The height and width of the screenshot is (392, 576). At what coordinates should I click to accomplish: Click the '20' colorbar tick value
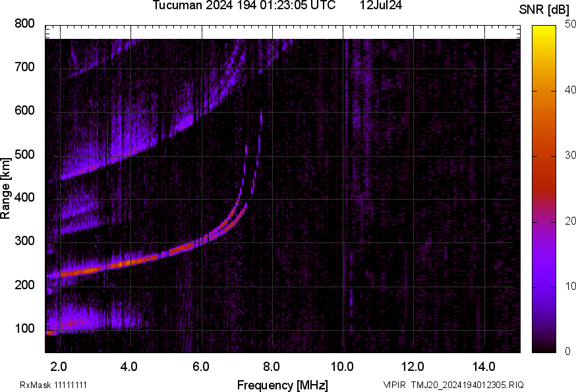[x=570, y=221]
